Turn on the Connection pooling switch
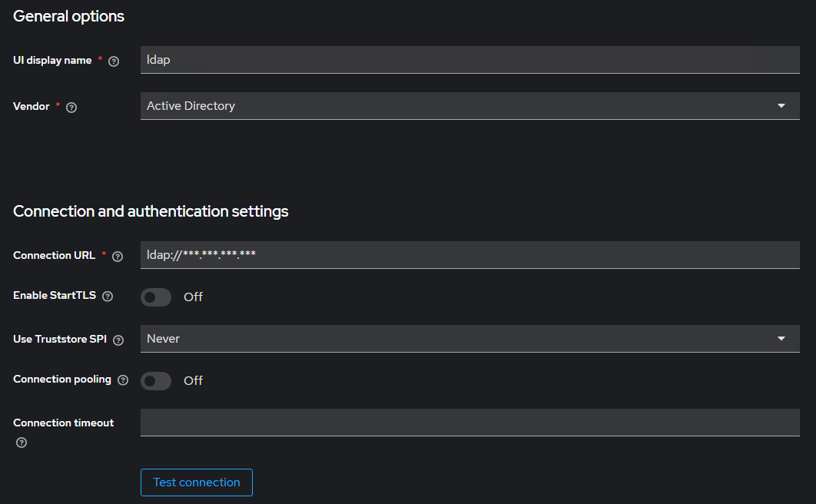This screenshot has width=816, height=504. 155,381
